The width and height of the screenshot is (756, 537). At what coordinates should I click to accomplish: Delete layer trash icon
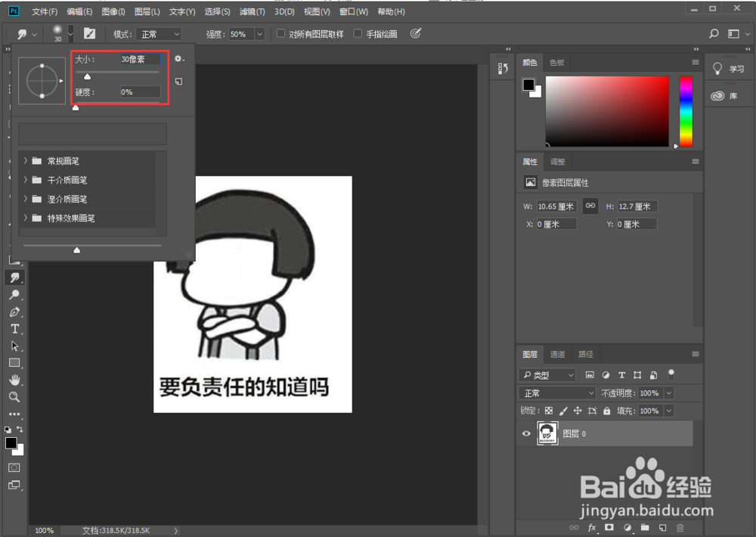click(x=680, y=527)
